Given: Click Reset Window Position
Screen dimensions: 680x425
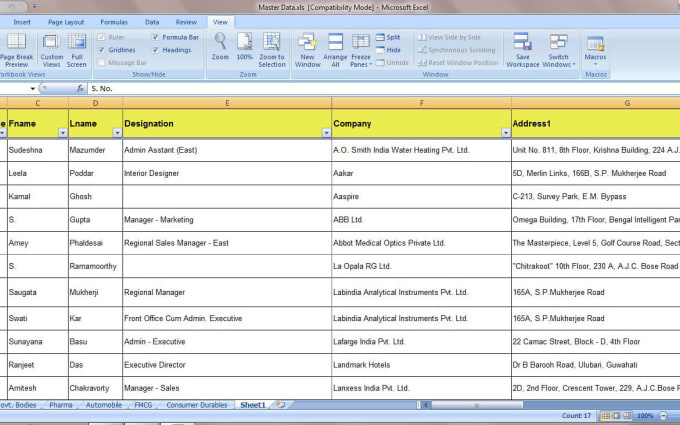Looking at the screenshot, I should point(458,62).
